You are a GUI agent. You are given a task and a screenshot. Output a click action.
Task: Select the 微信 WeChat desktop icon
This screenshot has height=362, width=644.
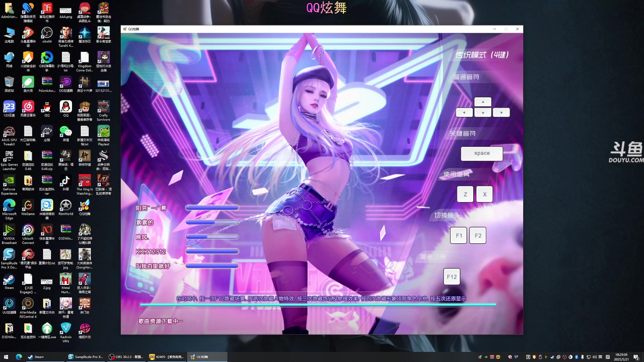point(66,133)
